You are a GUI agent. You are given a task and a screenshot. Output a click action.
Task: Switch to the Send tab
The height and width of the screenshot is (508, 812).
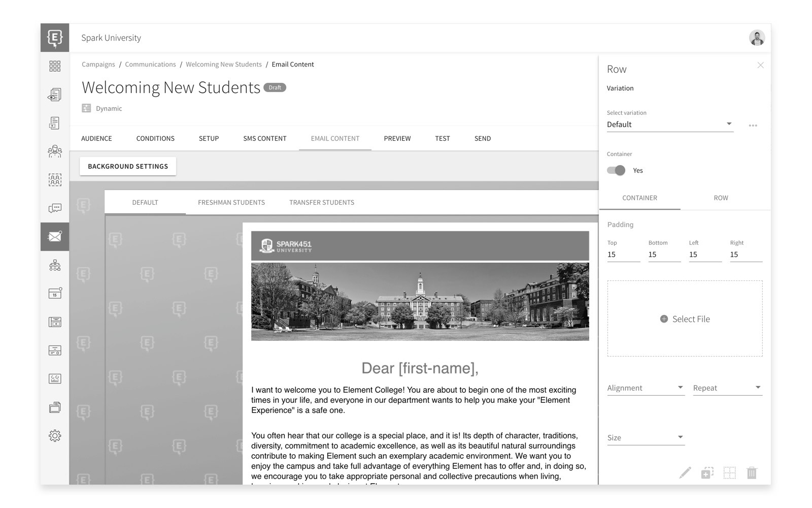pyautogui.click(x=483, y=138)
